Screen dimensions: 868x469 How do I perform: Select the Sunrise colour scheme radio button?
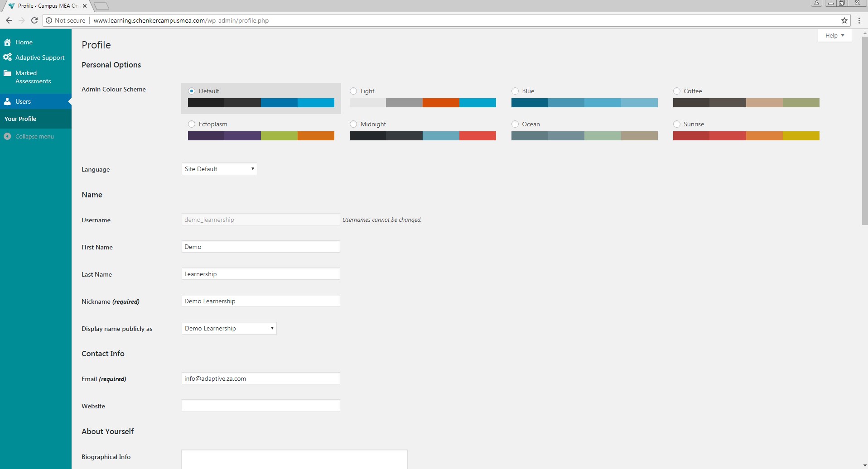tap(677, 124)
